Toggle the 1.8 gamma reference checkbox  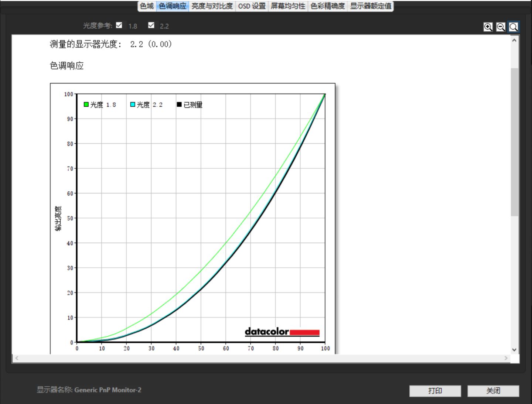pos(119,25)
